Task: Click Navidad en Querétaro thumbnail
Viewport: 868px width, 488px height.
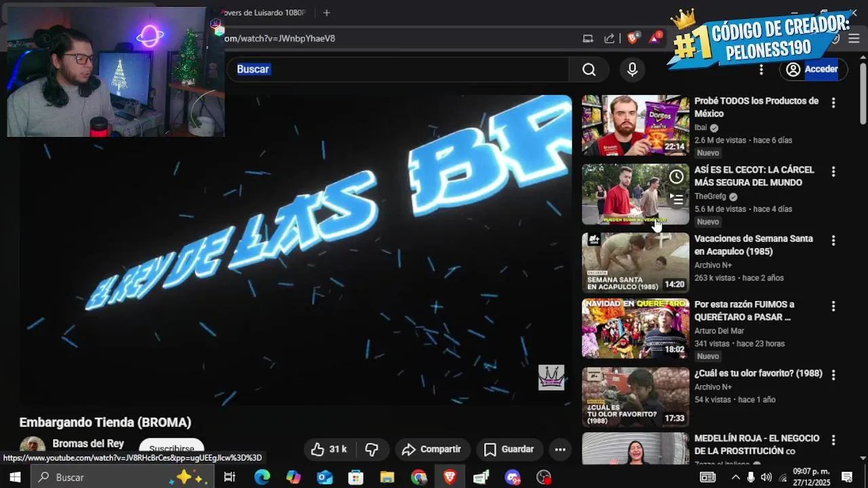Action: pos(635,329)
